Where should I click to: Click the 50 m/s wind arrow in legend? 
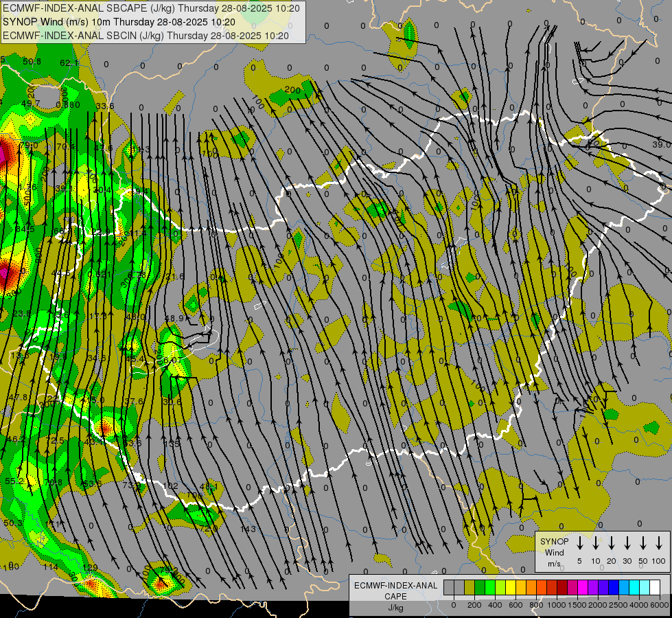click(643, 543)
